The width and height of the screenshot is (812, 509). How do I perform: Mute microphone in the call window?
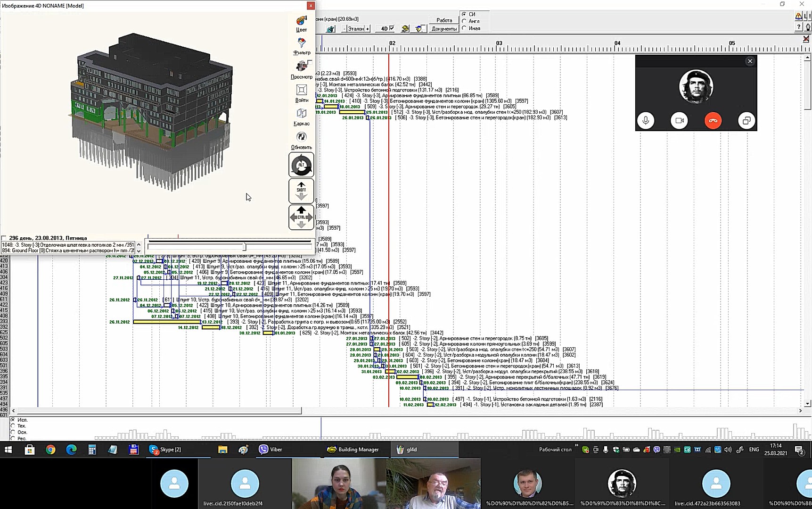[646, 121]
